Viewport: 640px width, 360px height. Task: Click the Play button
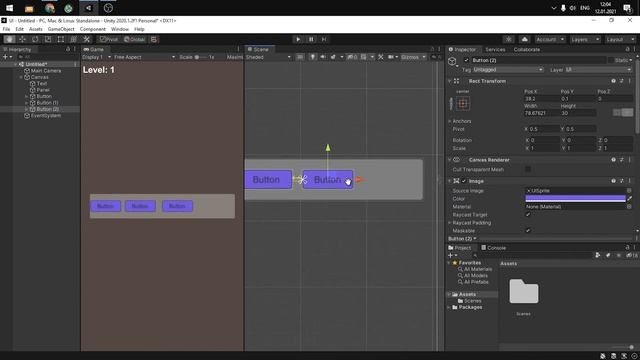pyautogui.click(x=298, y=39)
